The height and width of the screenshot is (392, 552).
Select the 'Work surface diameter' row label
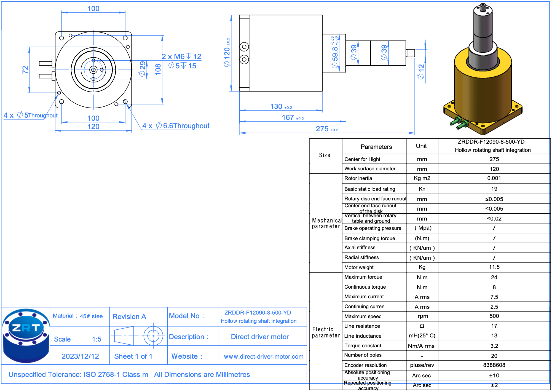coord(370,169)
